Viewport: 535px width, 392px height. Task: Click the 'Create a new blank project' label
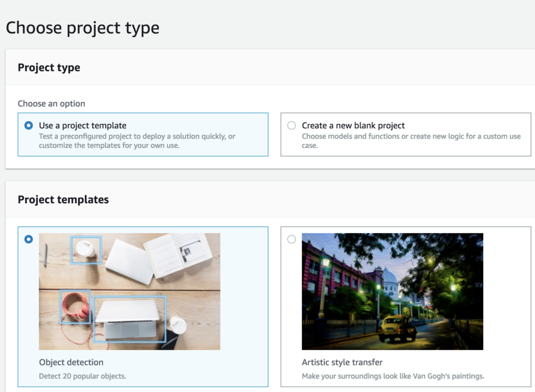coord(353,125)
